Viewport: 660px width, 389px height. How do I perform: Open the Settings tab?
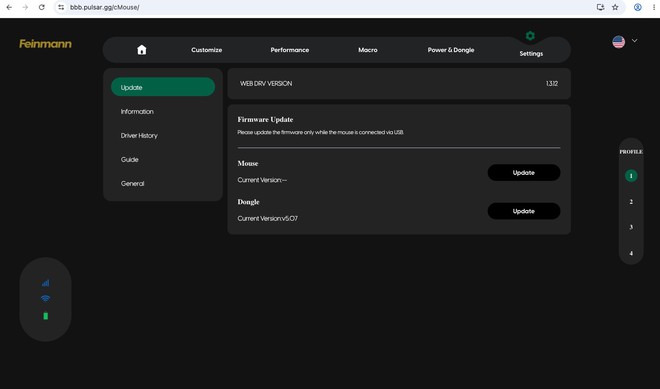coord(531,53)
